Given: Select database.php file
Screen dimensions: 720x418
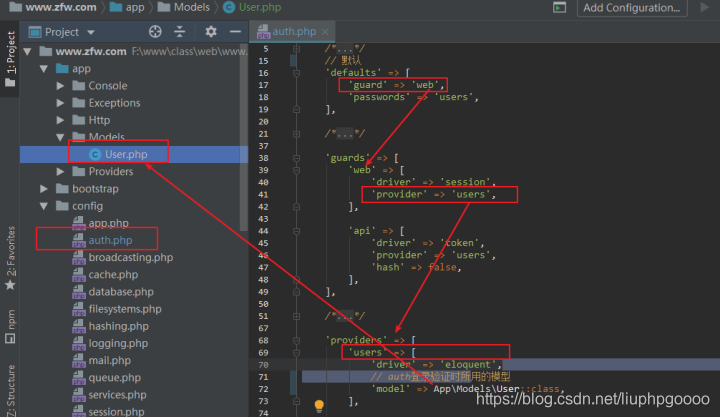Looking at the screenshot, I should (113, 292).
